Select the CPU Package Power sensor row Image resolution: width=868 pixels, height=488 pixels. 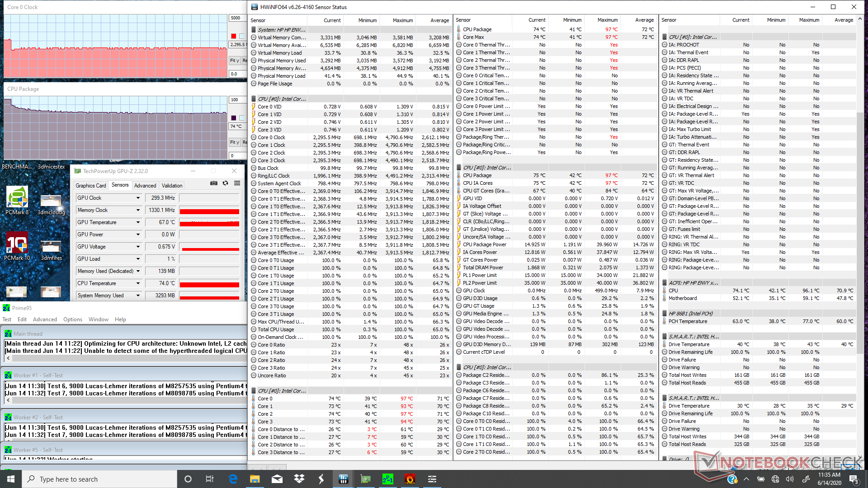[x=556, y=244]
